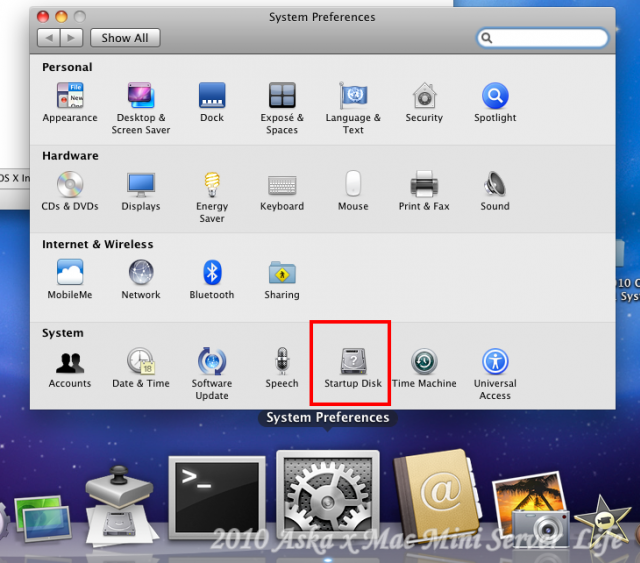The width and height of the screenshot is (640, 563).
Task: Close the System Preferences window
Action: (43, 17)
